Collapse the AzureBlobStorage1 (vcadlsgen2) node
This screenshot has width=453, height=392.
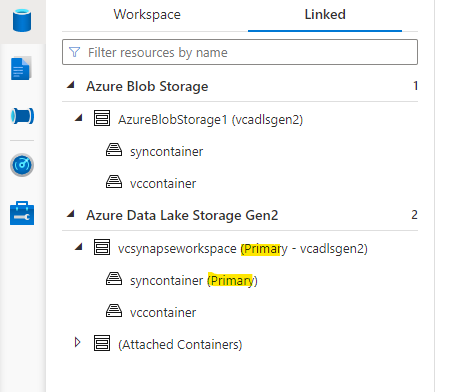coord(79,118)
